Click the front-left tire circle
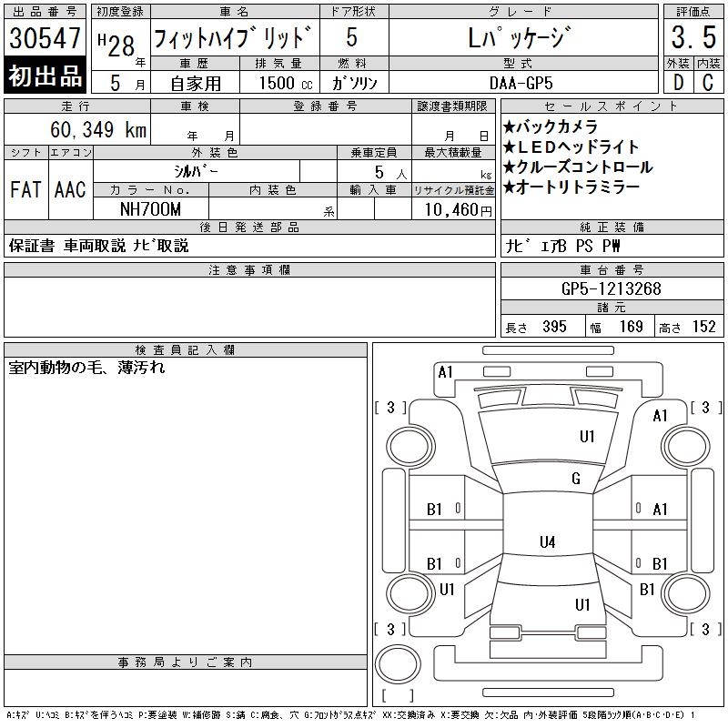Viewport: 728px width, 728px height. 410,447
